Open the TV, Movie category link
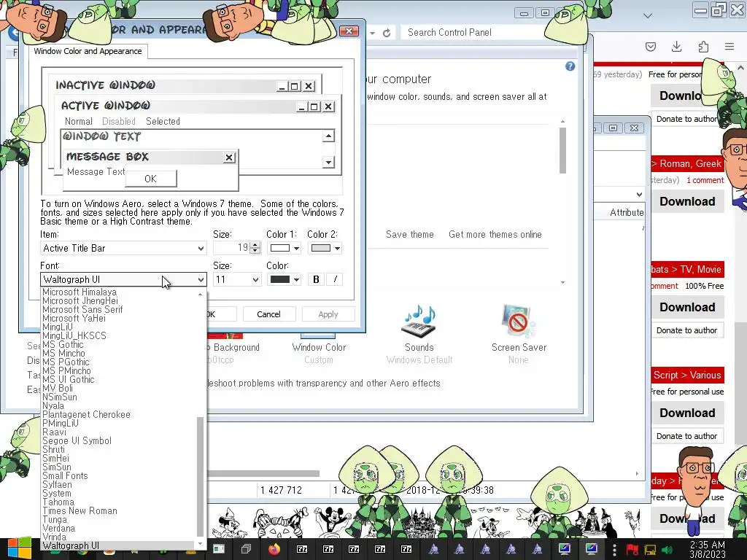 (x=700, y=270)
